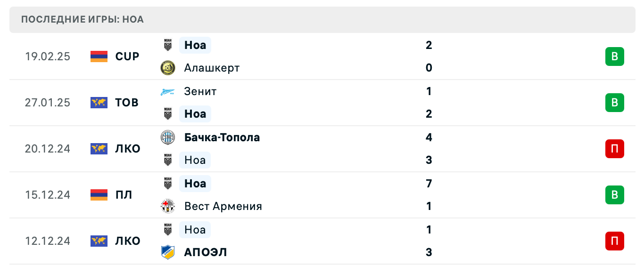644x274 pixels.
Task: Click the Алашкерт club emblem
Action: coord(168,67)
